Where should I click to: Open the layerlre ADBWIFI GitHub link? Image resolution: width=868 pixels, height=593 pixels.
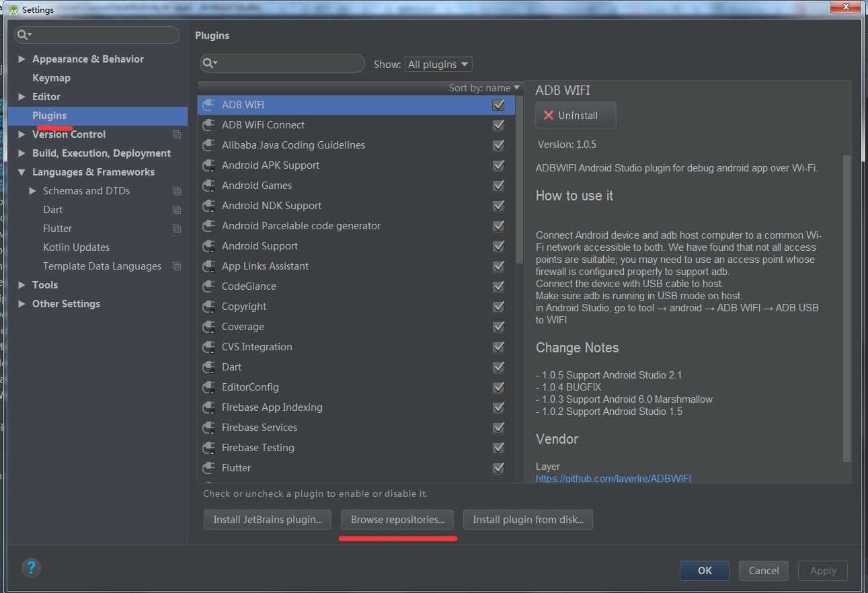click(613, 479)
